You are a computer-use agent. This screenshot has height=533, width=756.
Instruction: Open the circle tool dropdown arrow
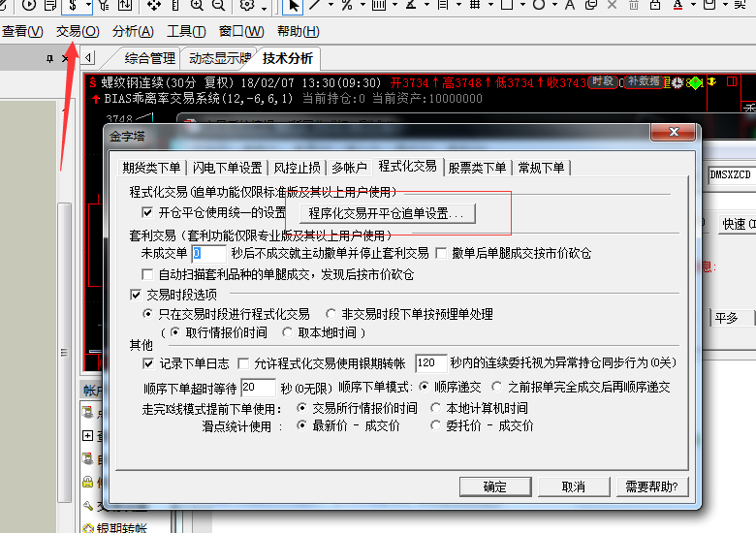point(554,6)
